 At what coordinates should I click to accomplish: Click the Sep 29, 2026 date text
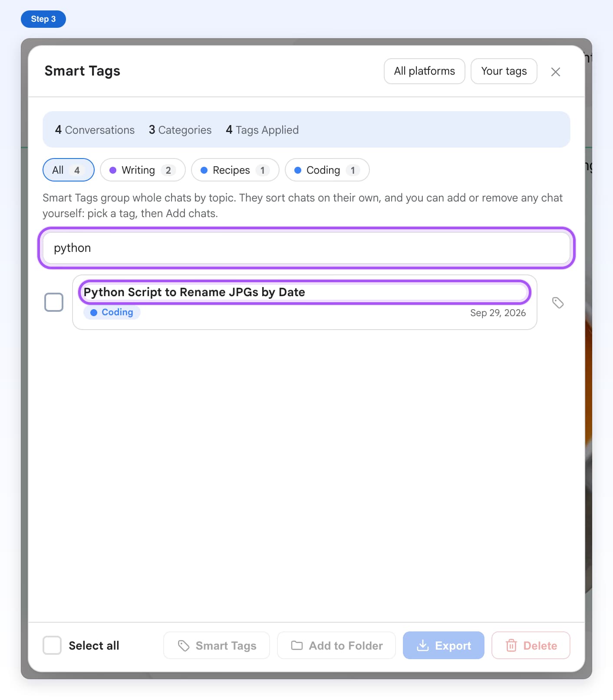click(498, 313)
